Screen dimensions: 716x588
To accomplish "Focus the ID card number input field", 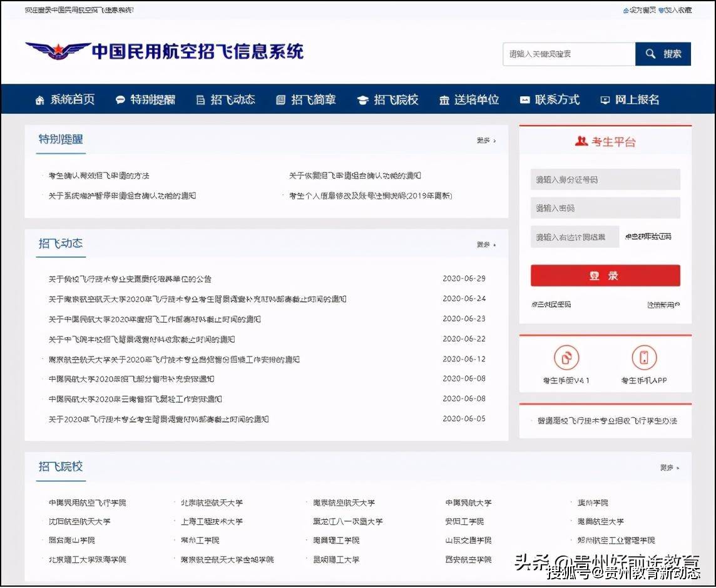I will click(605, 180).
